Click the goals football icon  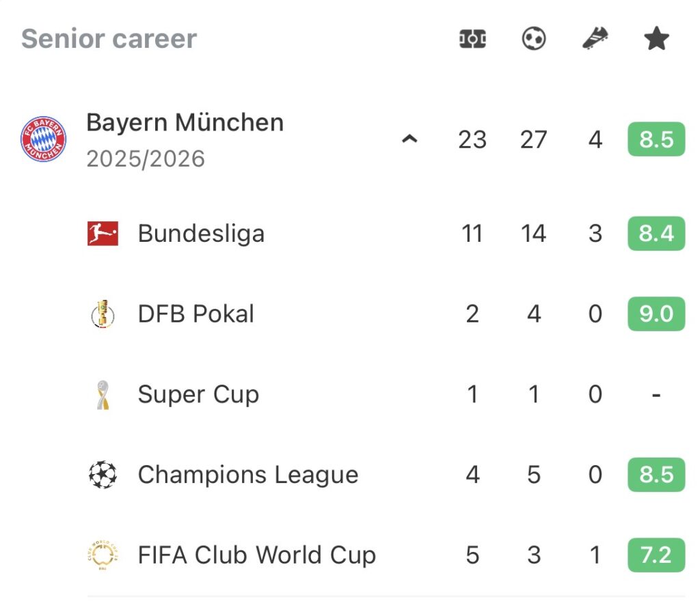pyautogui.click(x=534, y=40)
